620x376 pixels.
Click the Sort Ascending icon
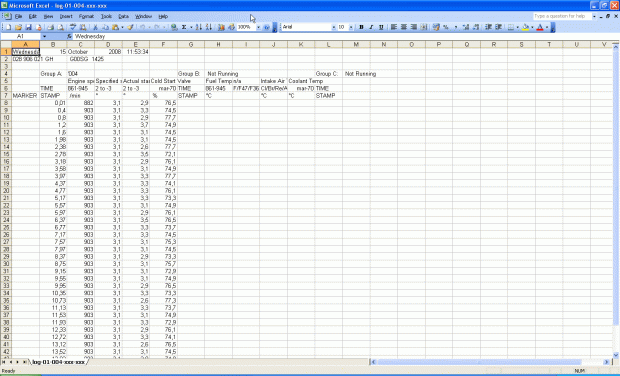(198, 27)
